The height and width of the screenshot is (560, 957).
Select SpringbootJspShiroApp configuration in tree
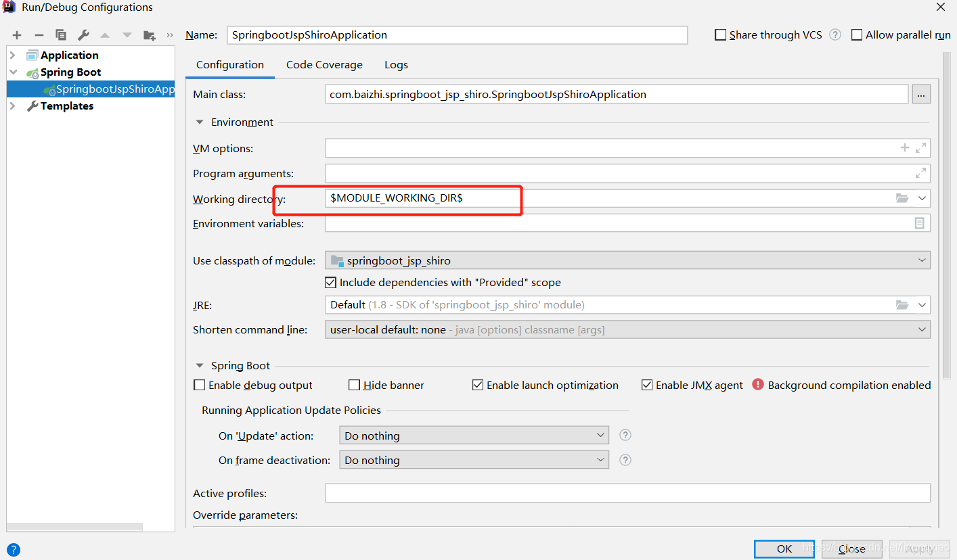[x=91, y=89]
